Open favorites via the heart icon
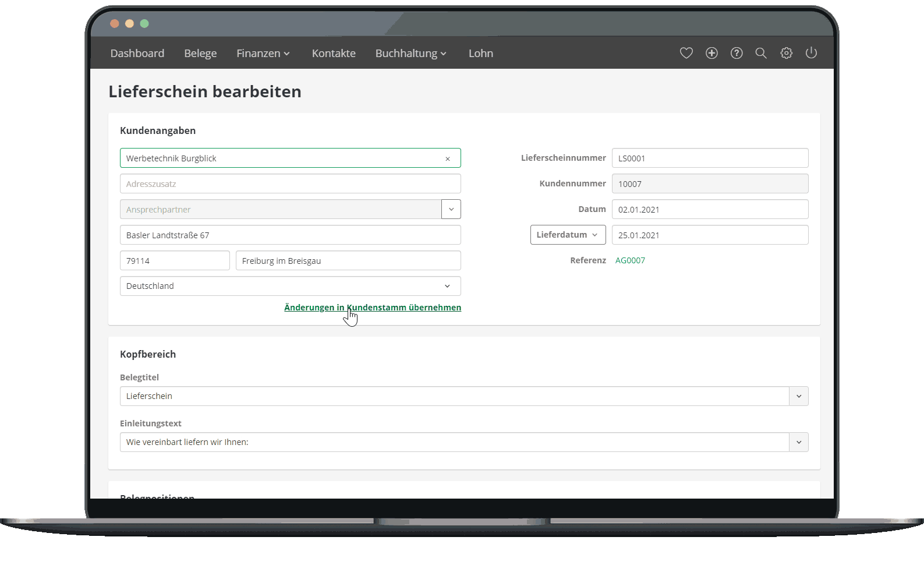Screen dimensions: 924x565 click(686, 53)
